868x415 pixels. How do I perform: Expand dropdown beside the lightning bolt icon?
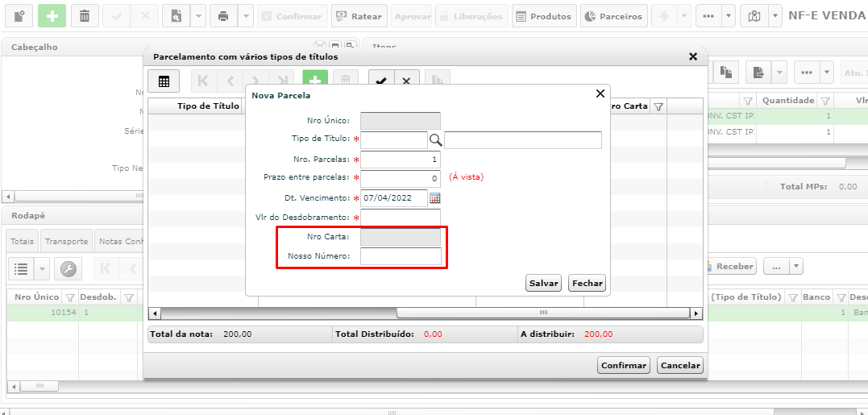[x=684, y=16]
